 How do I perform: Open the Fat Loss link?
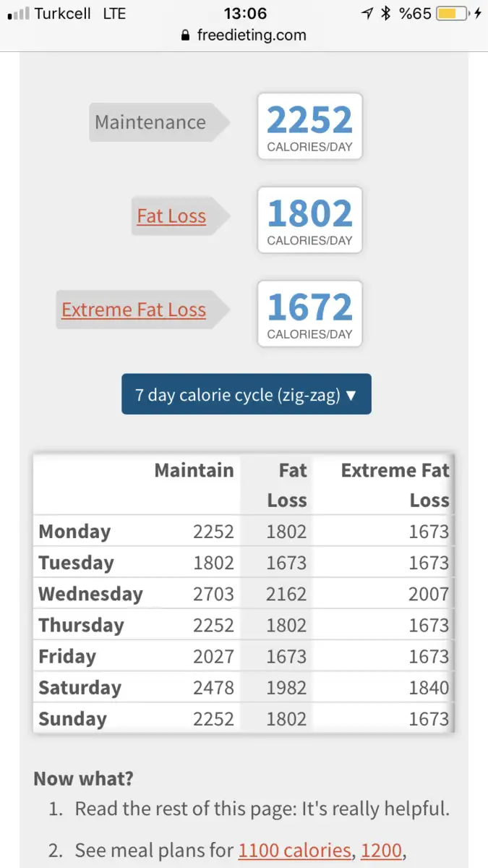tap(171, 216)
